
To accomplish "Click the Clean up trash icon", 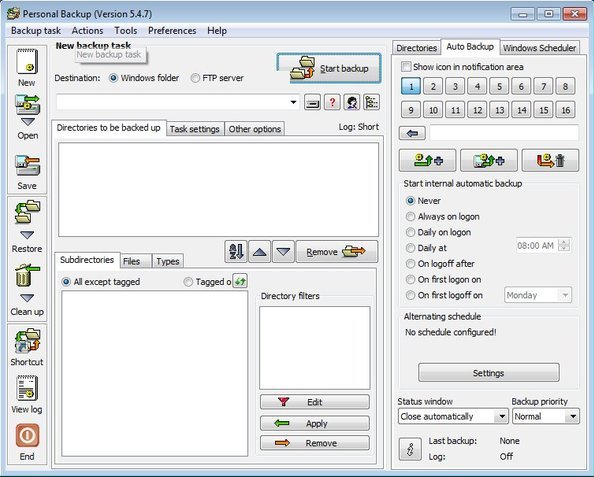I will [x=27, y=275].
